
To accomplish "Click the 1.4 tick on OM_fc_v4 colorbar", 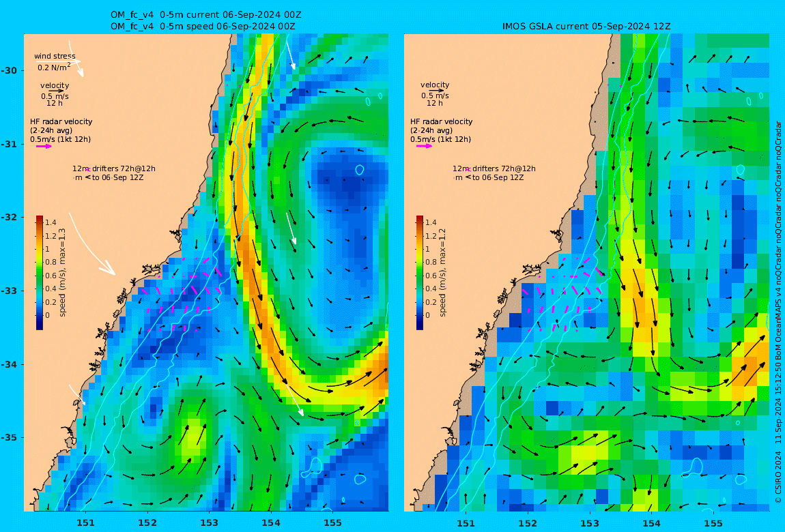I will coord(51,222).
